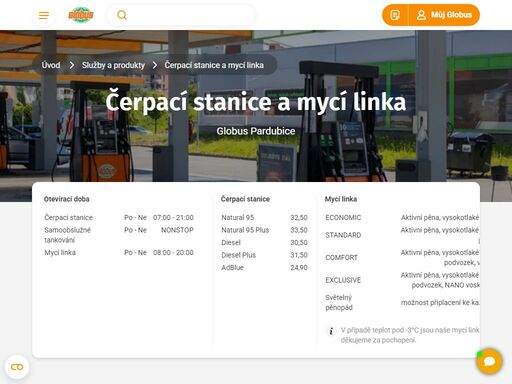Image resolution: width=512 pixels, height=384 pixels.
Task: Go to Úvod breadcrumb
Action: [x=51, y=65]
